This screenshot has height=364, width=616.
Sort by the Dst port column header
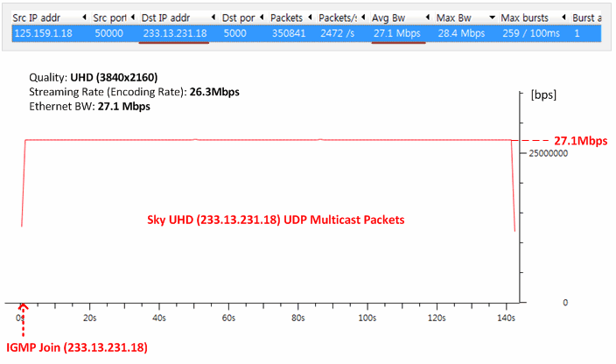[x=238, y=18]
